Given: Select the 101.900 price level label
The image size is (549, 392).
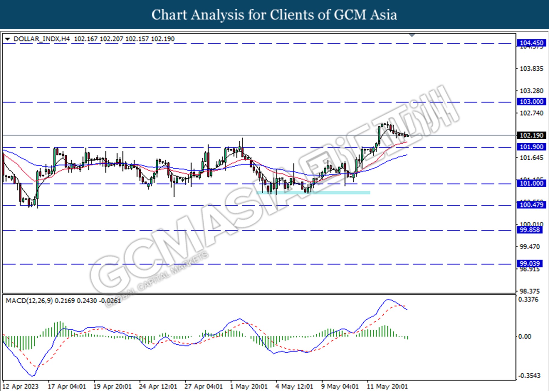Looking at the screenshot, I should pos(531,147).
